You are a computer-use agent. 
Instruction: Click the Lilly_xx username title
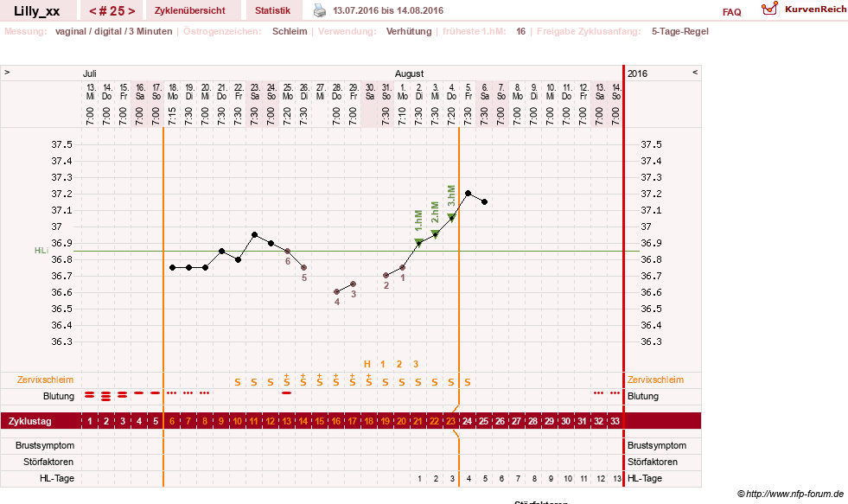(x=37, y=11)
